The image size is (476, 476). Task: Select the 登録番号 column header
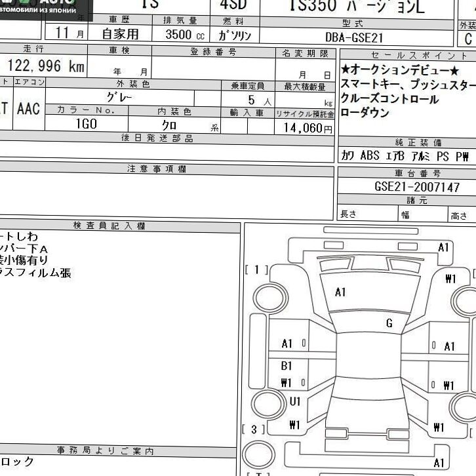pyautogui.click(x=213, y=52)
